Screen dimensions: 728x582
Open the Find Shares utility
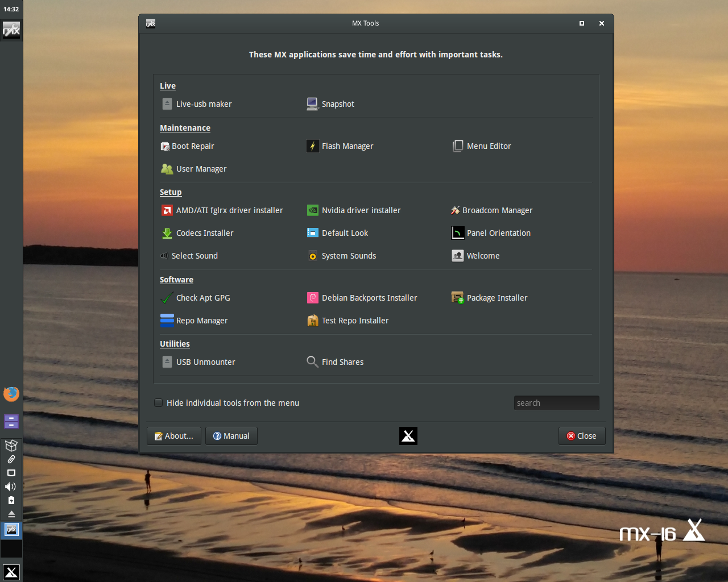[x=336, y=362]
